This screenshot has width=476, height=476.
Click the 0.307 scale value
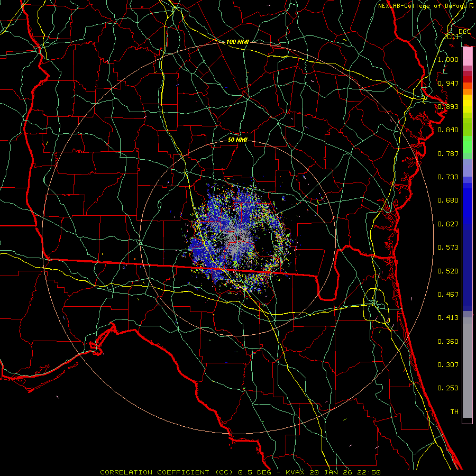click(448, 365)
